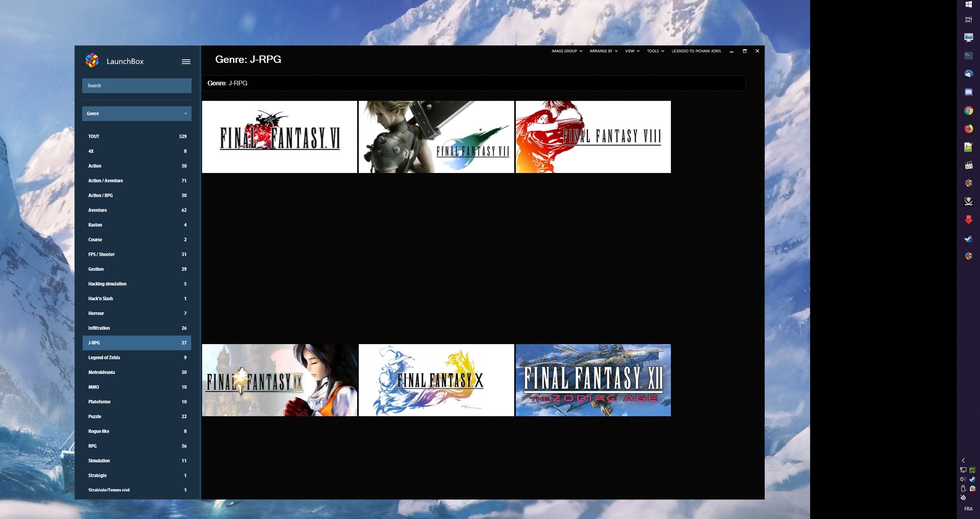
Task: Open Windows Start menu
Action: click(968, 4)
